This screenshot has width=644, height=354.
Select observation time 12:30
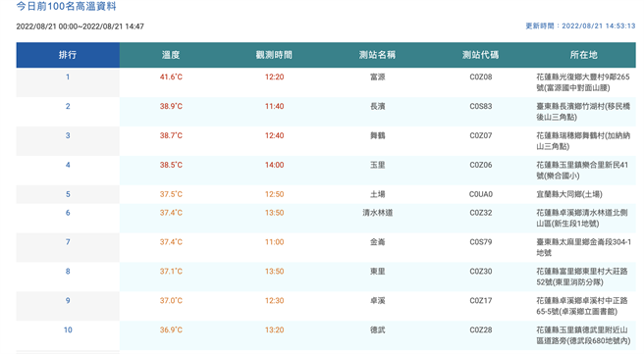274,301
